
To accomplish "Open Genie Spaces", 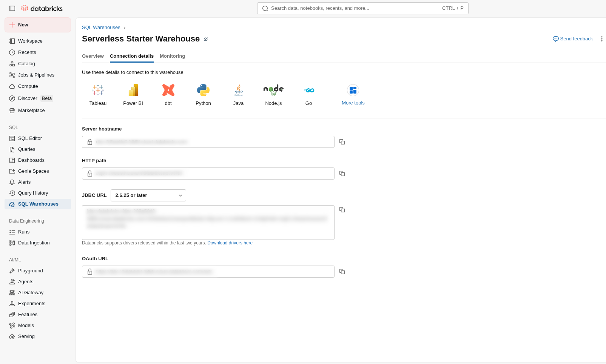I will (x=38, y=171).
